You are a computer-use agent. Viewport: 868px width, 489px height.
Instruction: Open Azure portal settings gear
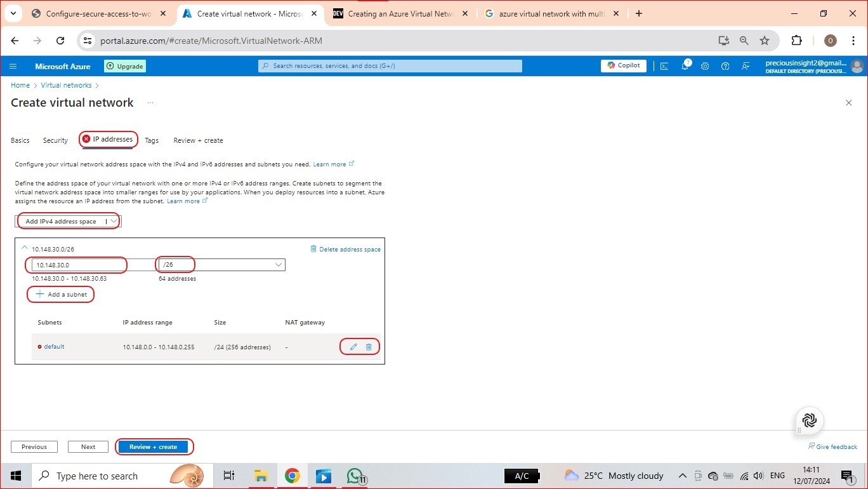point(705,66)
